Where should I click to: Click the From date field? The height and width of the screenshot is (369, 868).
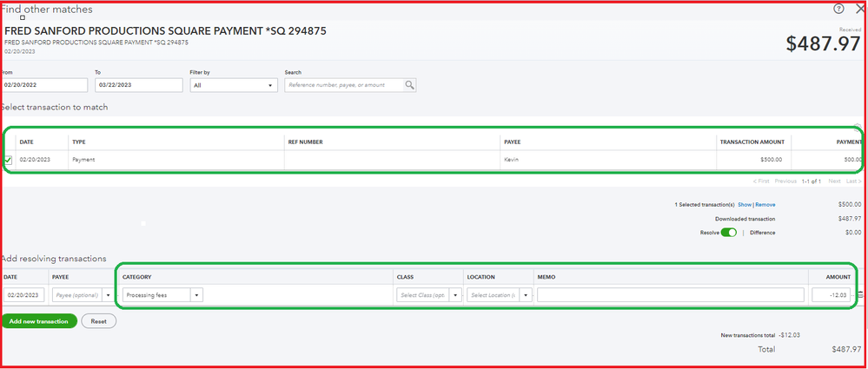[x=44, y=85]
